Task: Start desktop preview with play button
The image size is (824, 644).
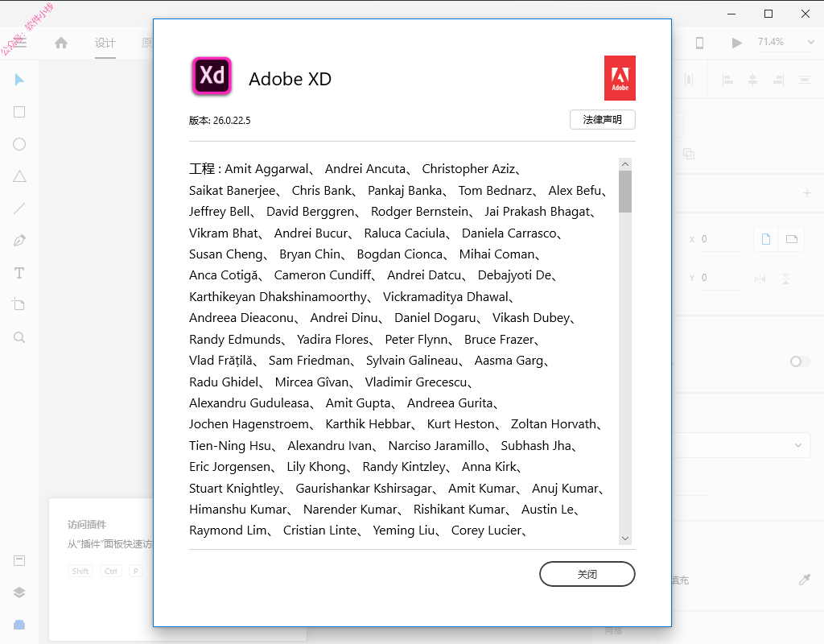Action: [x=737, y=43]
